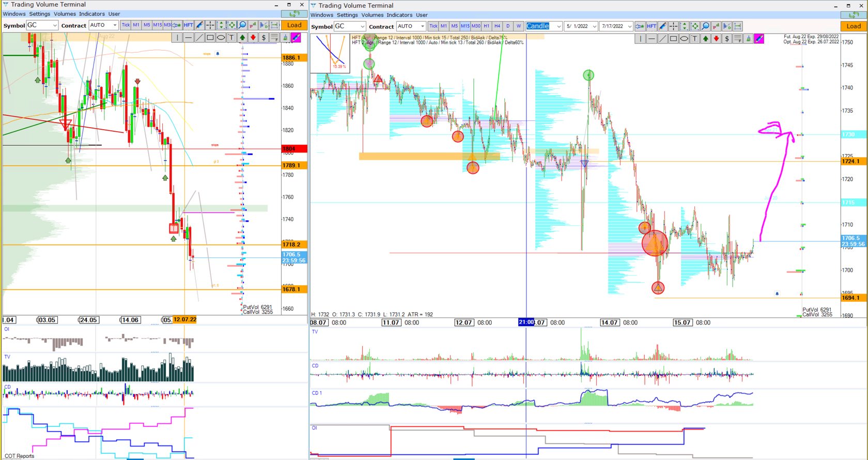Click fit-to-screen icon in left window toolbar

231,25
